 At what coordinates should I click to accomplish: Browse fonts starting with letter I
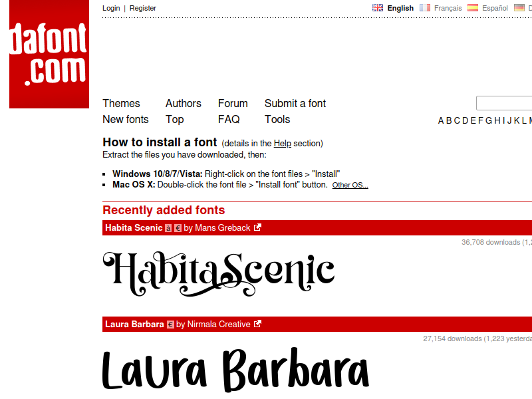point(504,120)
